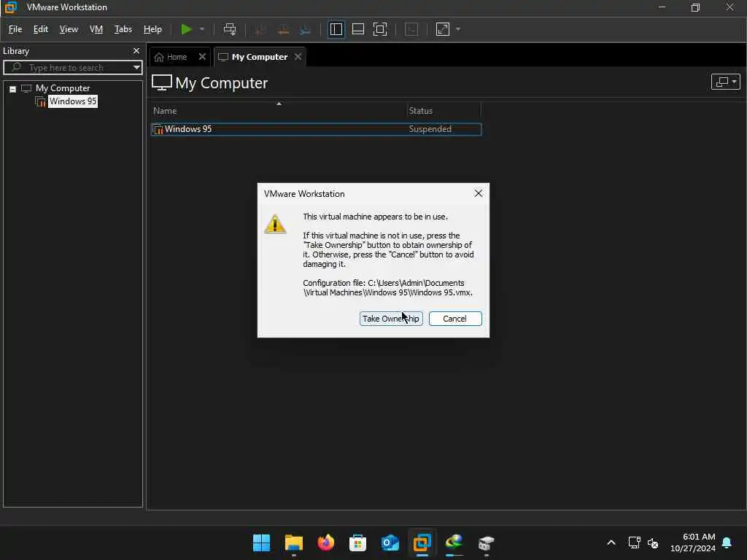Click the muted volume tray icon
The image size is (747, 560).
[x=653, y=542]
